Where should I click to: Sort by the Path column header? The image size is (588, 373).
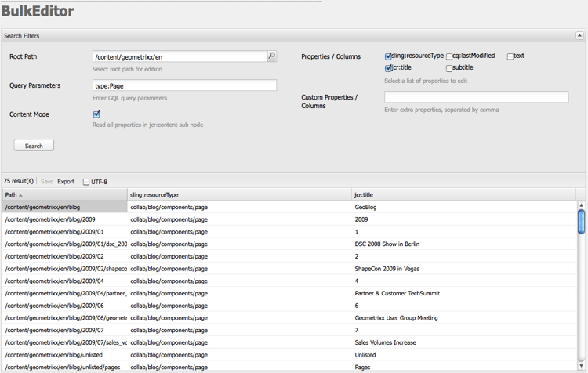click(x=65, y=194)
